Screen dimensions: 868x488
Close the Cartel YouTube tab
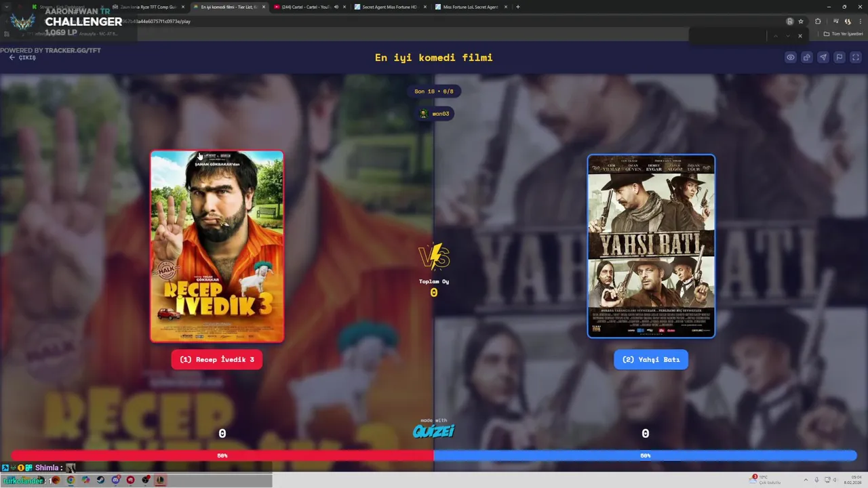pos(344,7)
